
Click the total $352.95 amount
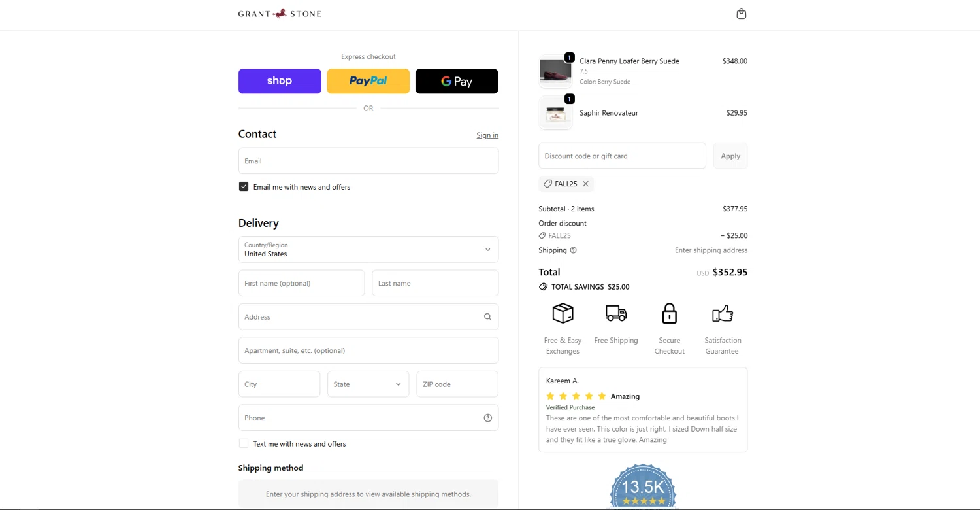(x=730, y=272)
